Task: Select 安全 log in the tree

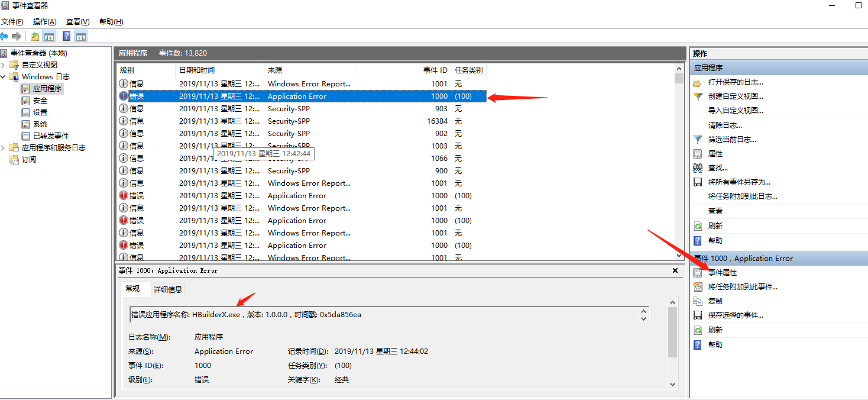Action: (x=40, y=101)
